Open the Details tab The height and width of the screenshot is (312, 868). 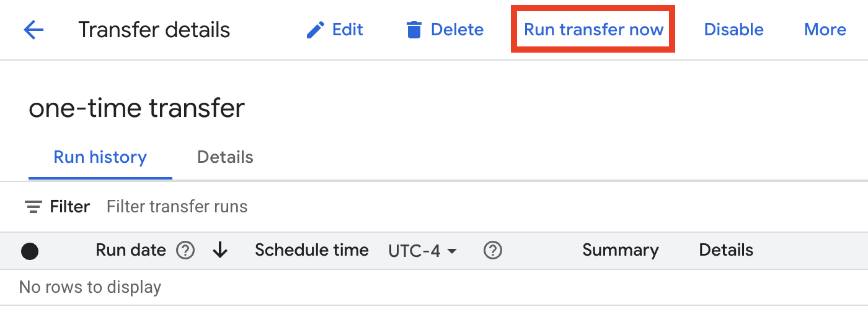point(225,157)
